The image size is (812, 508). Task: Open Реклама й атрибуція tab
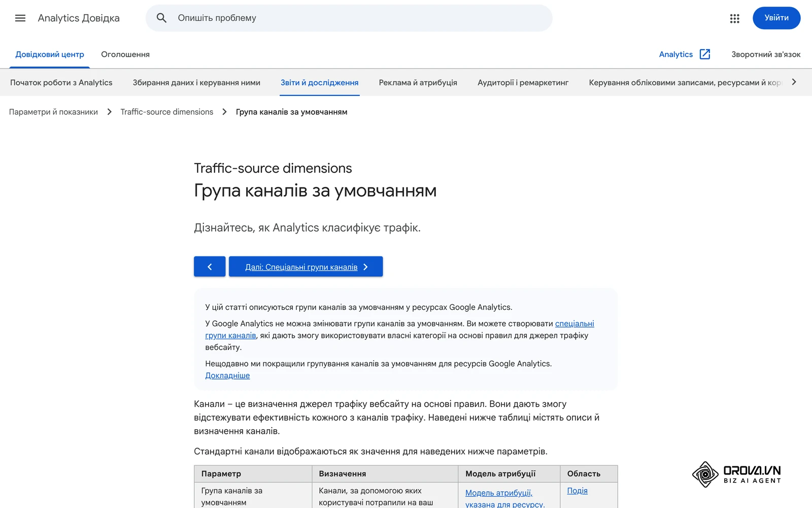pyautogui.click(x=418, y=83)
